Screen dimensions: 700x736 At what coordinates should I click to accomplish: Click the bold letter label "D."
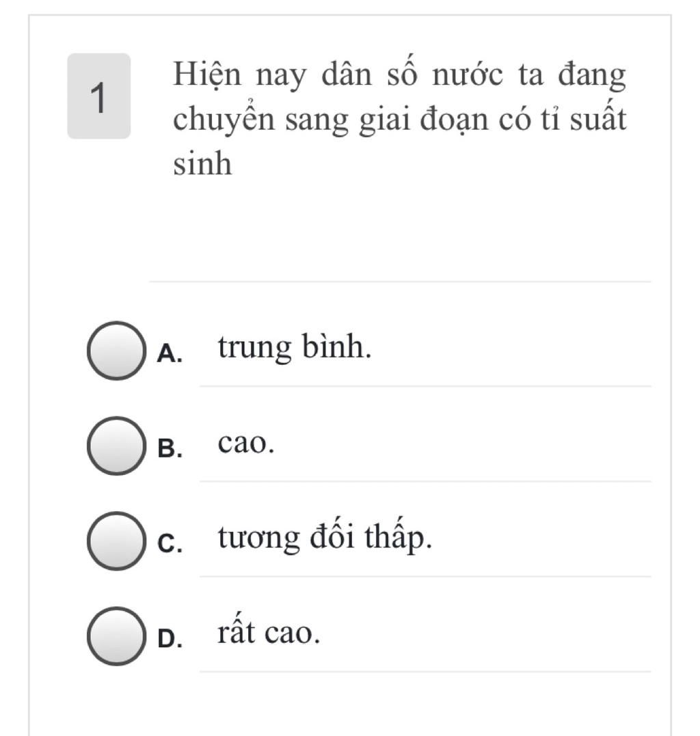170,638
